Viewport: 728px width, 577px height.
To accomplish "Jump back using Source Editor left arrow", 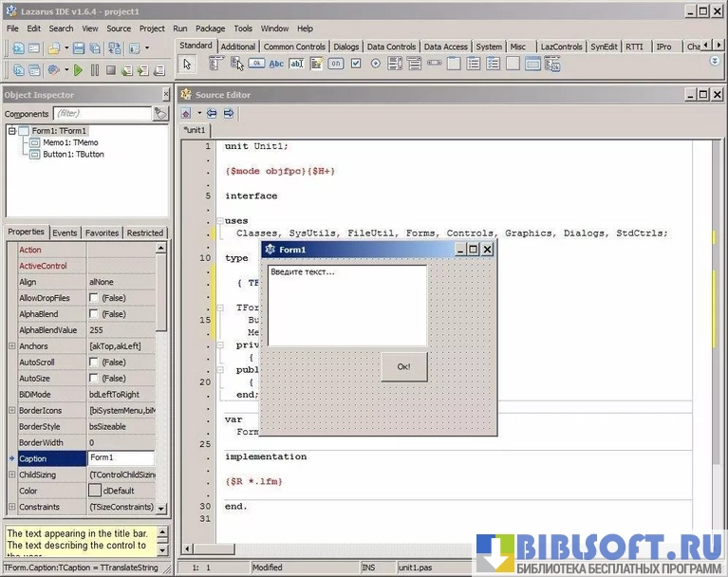I will click(x=212, y=113).
